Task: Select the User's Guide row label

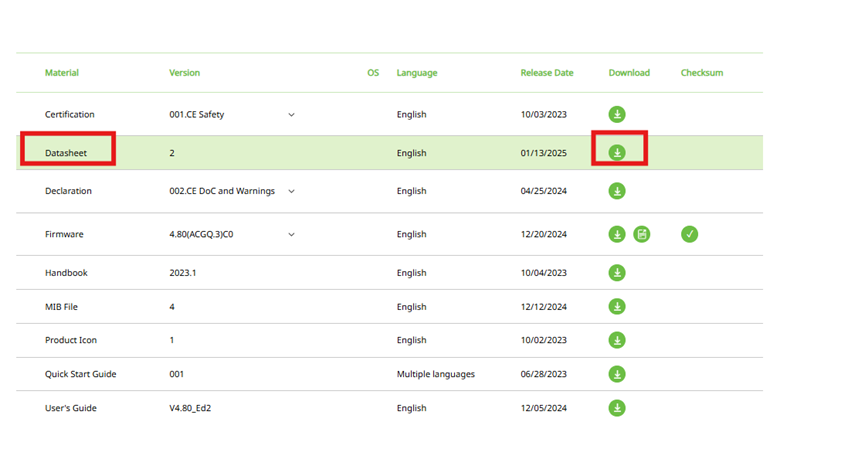Action: click(x=71, y=408)
